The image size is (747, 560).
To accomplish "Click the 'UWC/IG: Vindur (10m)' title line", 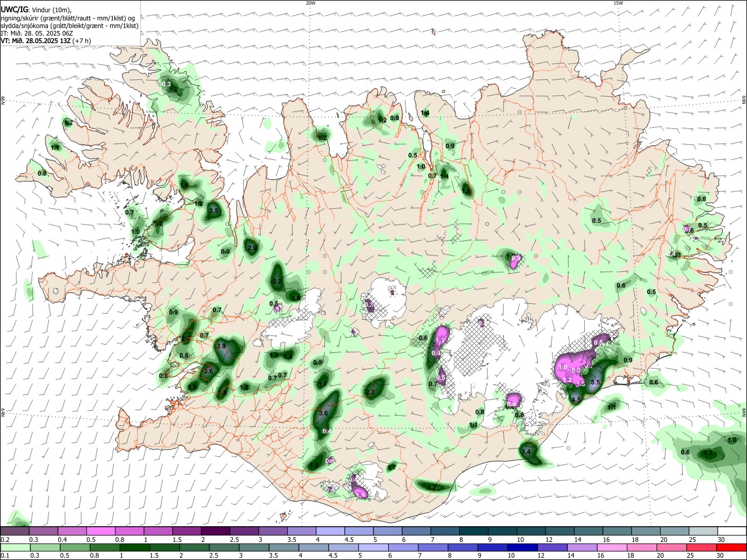I will click(x=36, y=9).
